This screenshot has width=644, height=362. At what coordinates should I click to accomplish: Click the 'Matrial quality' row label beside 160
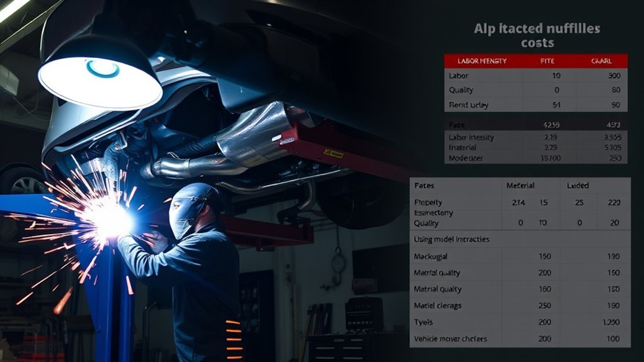coord(438,290)
